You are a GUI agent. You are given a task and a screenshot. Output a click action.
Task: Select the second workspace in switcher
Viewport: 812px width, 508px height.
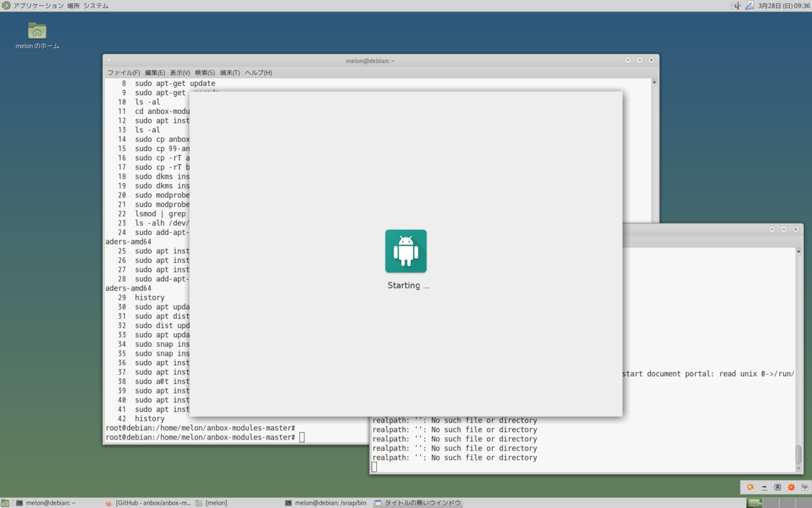(771, 503)
